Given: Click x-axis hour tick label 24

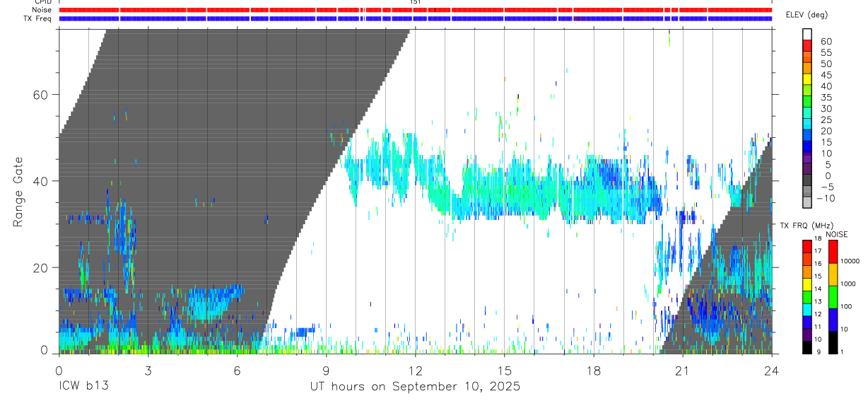Looking at the screenshot, I should (x=771, y=370).
